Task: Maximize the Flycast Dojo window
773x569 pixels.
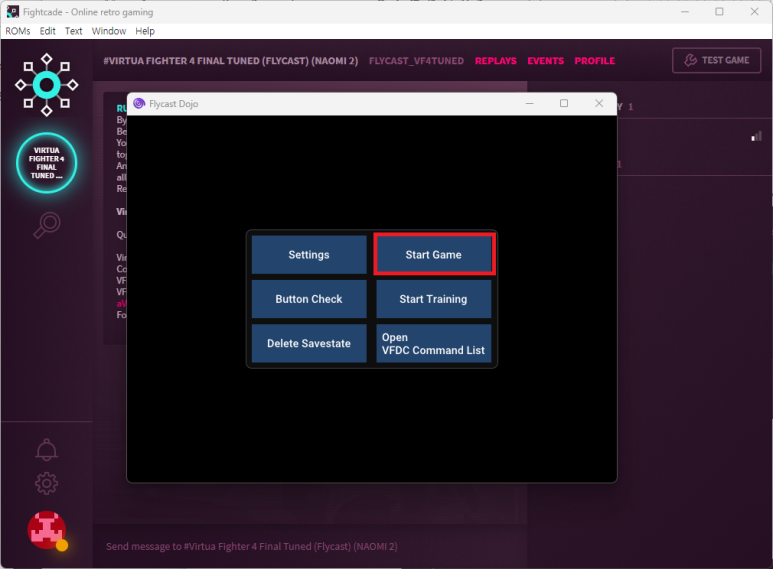Action: 564,104
